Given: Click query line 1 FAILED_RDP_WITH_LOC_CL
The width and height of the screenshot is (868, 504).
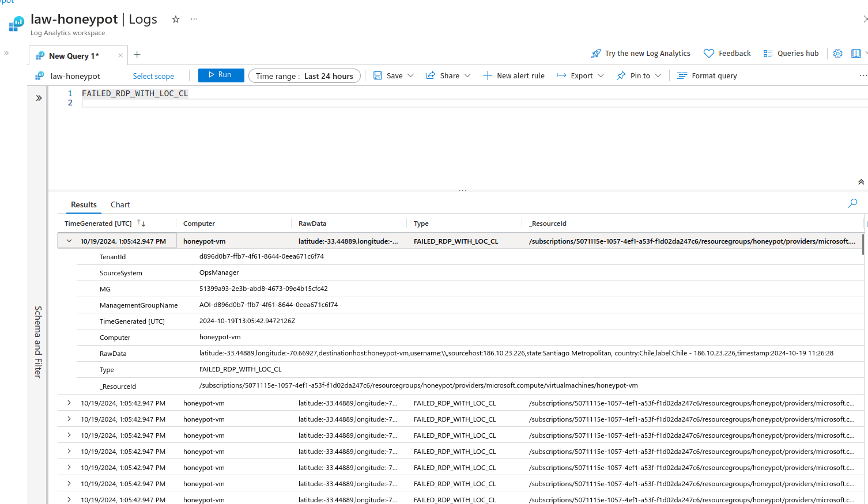Looking at the screenshot, I should click(x=135, y=93).
